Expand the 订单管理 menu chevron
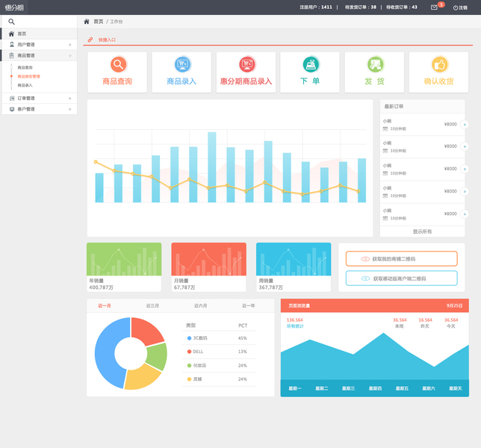The height and width of the screenshot is (448, 481). pyautogui.click(x=70, y=99)
